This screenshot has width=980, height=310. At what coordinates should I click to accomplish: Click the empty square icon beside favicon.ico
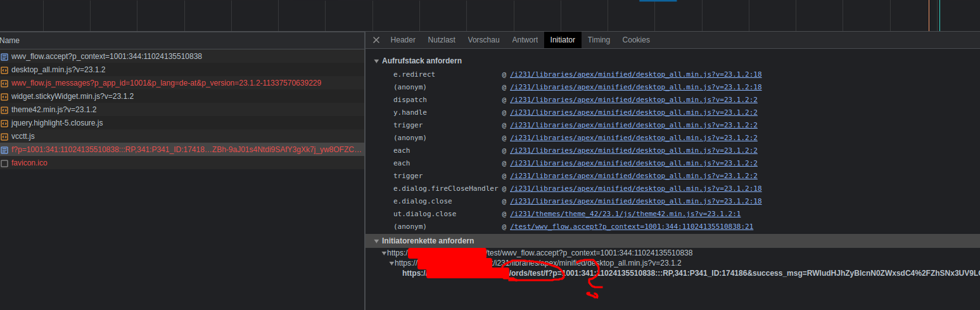[x=4, y=163]
